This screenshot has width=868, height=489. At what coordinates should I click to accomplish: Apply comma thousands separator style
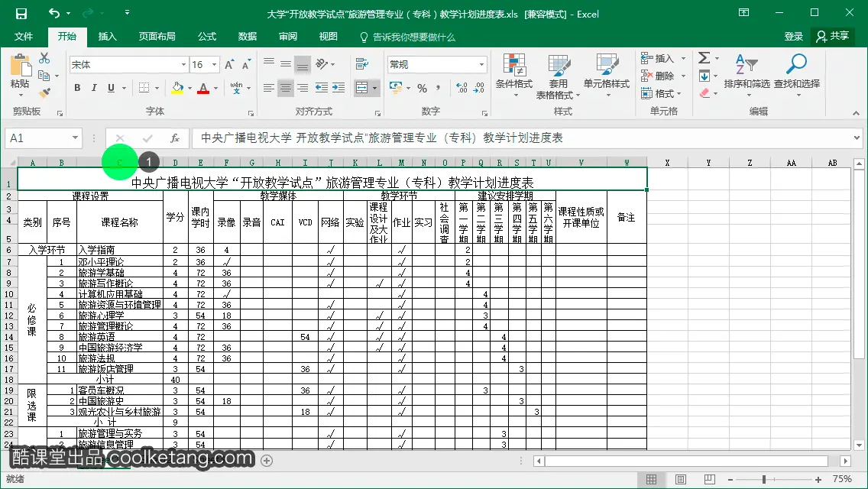tap(438, 88)
